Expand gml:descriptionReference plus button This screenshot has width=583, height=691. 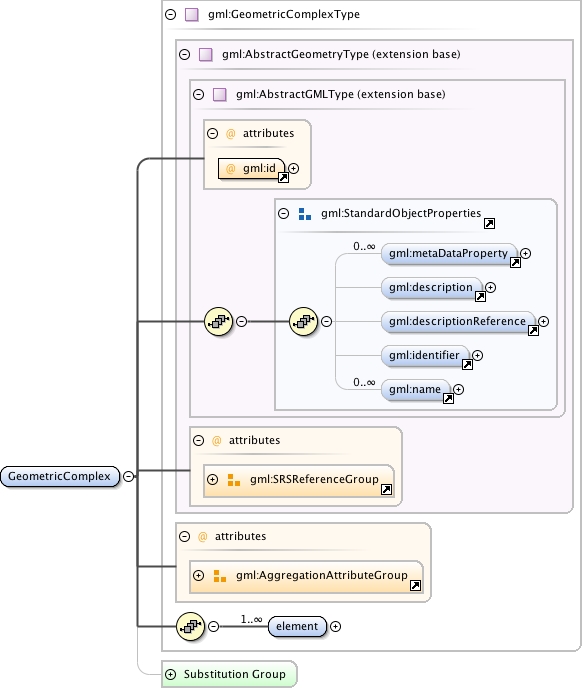543,321
